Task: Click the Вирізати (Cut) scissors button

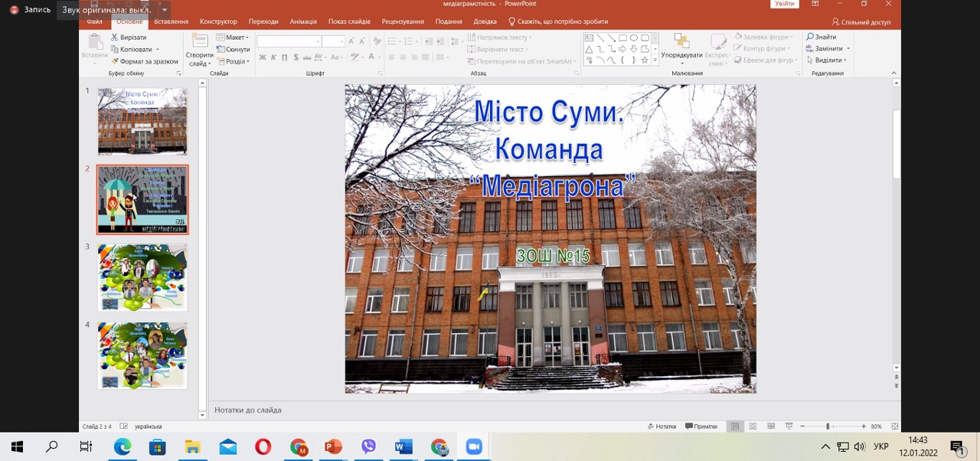Action: pyautogui.click(x=129, y=37)
